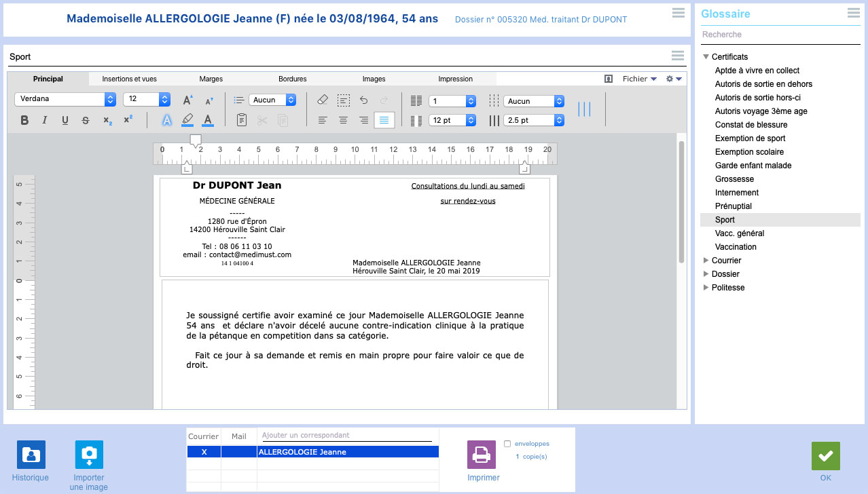This screenshot has height=494, width=868.
Task: Select Vaccination certificate in glossary
Action: [x=736, y=247]
